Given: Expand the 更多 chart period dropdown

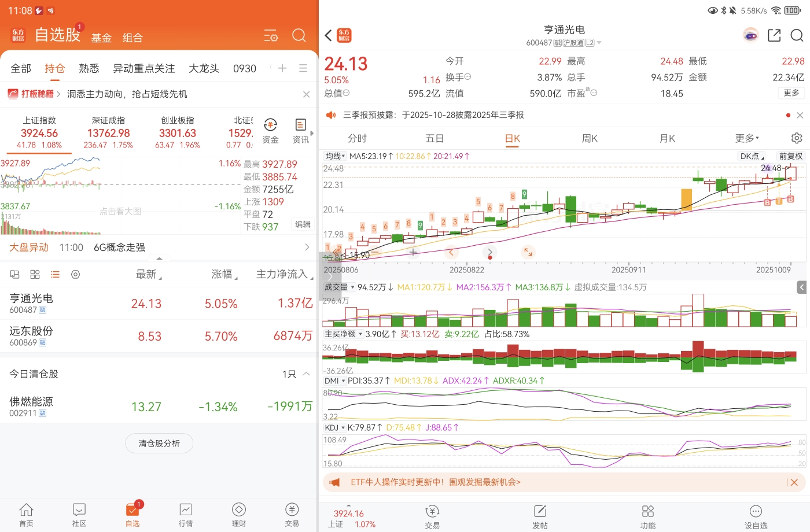Looking at the screenshot, I should [x=747, y=138].
